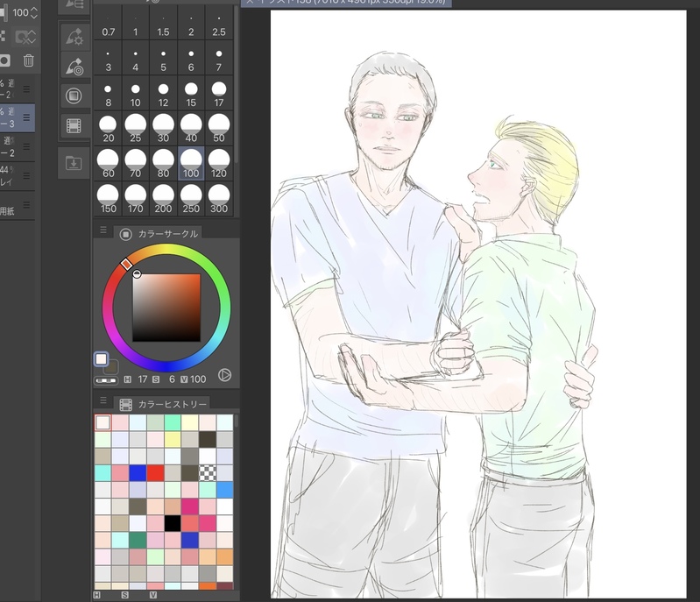This screenshot has height=602, width=700.
Task: Click the greyed-out icon with up/down arrows
Action: (x=25, y=37)
